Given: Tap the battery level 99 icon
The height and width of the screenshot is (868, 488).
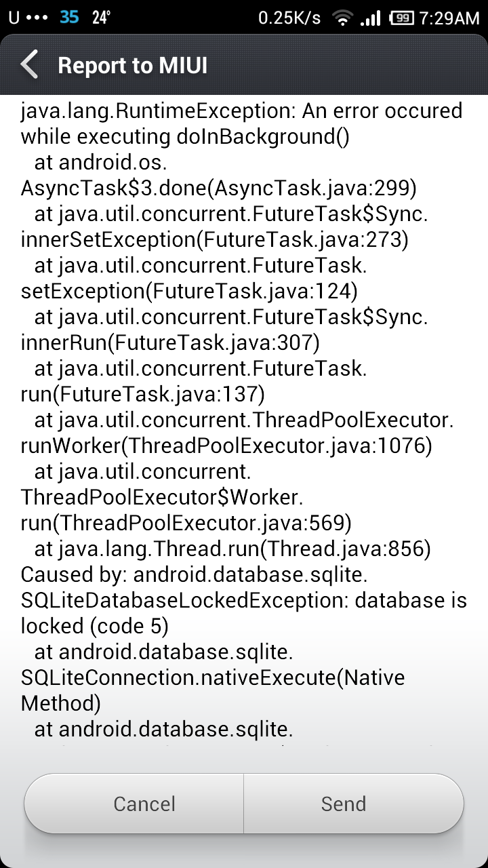Looking at the screenshot, I should tap(402, 18).
